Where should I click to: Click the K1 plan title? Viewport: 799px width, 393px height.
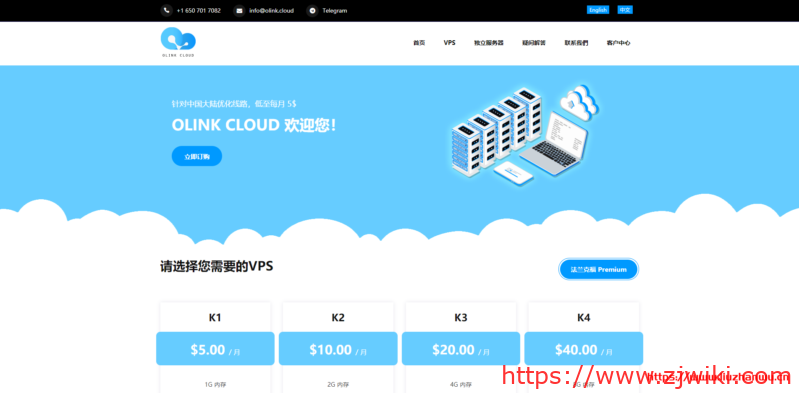[215, 318]
